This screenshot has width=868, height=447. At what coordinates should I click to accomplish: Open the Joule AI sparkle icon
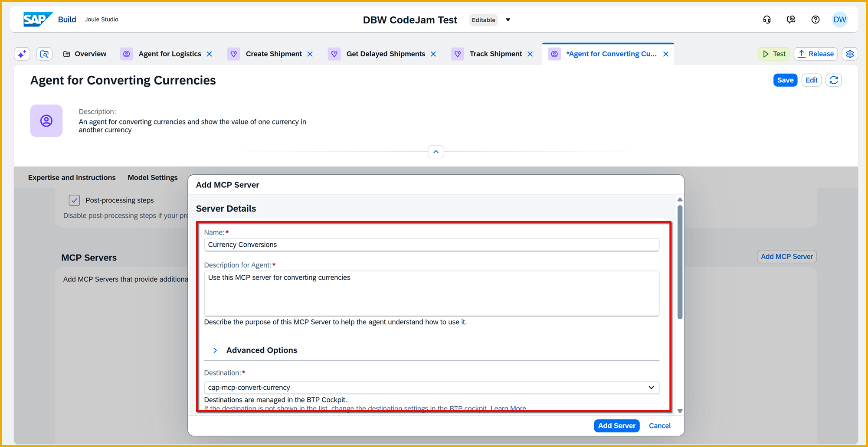[22, 54]
